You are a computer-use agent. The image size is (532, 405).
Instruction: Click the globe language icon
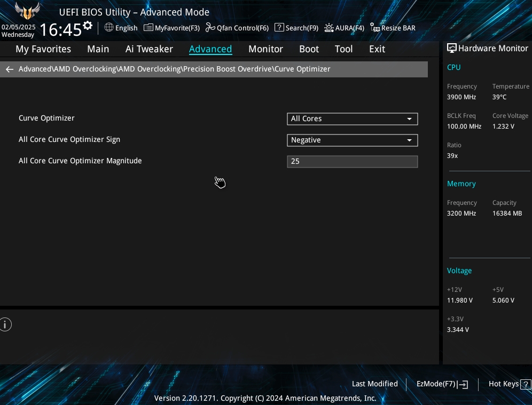(109, 27)
